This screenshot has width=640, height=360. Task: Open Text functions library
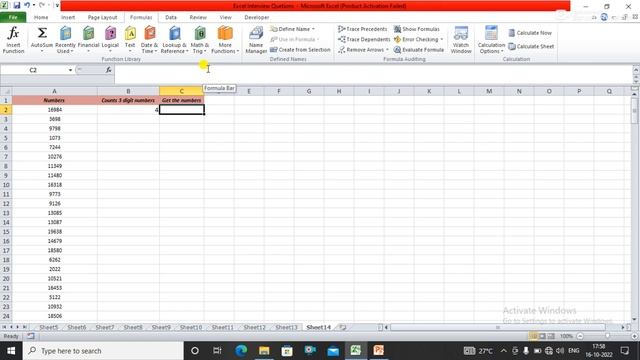click(x=130, y=40)
